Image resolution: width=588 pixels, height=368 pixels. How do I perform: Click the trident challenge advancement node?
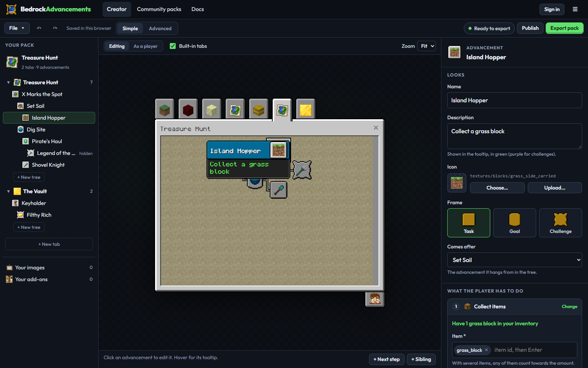(302, 170)
